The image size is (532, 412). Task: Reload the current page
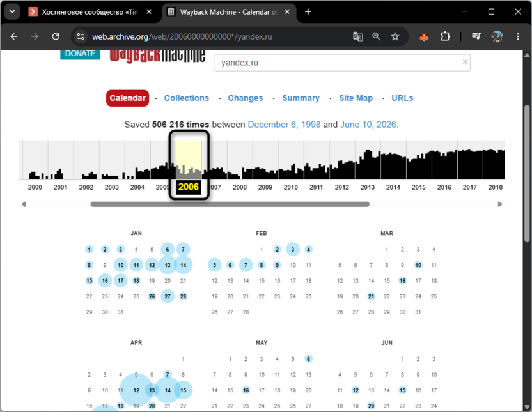click(x=56, y=36)
